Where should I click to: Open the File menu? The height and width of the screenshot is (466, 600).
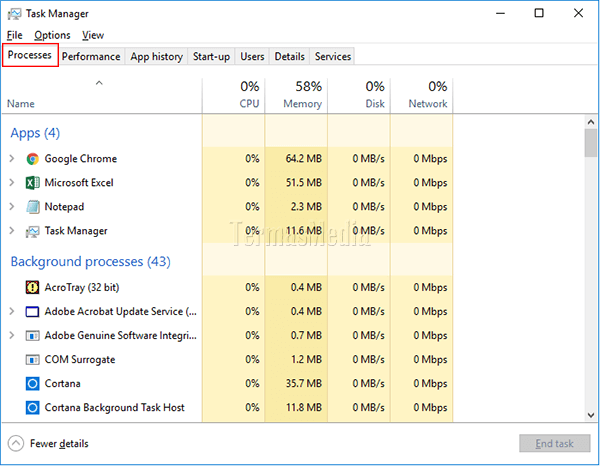(x=15, y=35)
